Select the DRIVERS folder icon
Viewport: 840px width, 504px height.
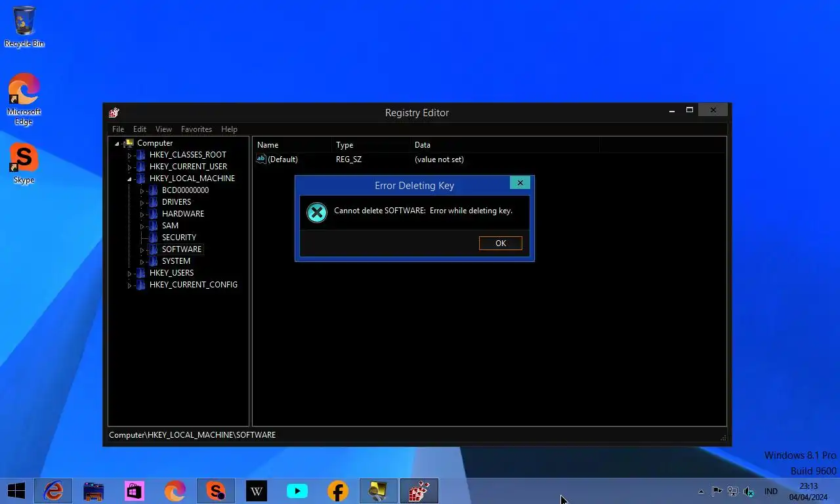point(154,202)
